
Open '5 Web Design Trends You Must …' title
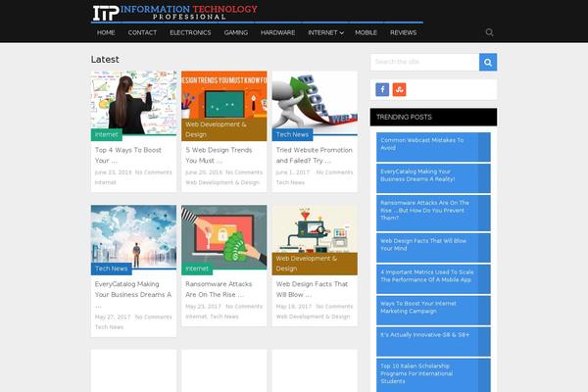click(x=219, y=155)
